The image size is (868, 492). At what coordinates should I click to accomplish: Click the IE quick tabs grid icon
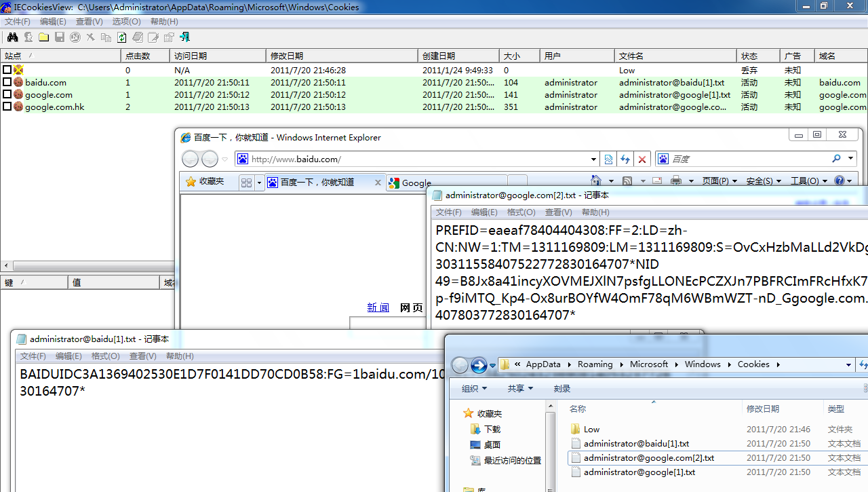tap(246, 183)
